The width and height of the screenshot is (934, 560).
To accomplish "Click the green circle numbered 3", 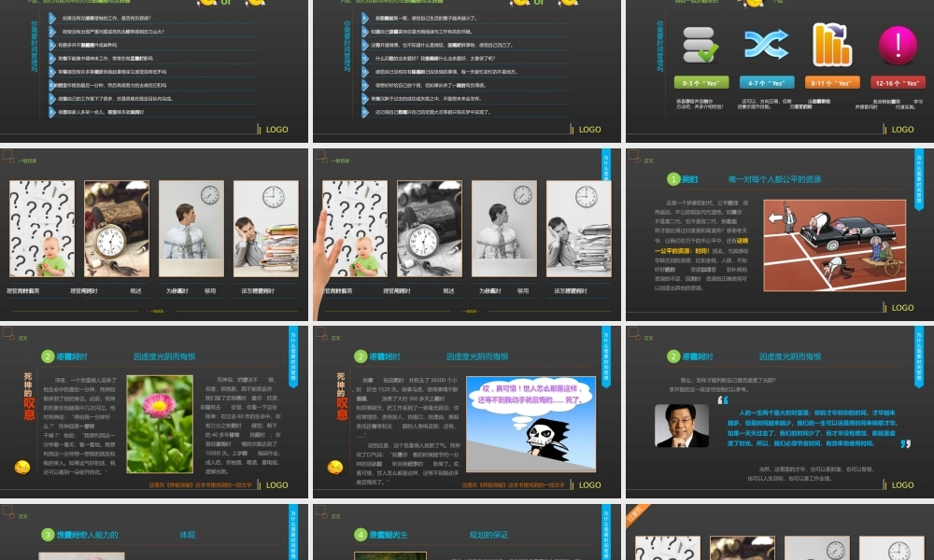I will tap(48, 535).
